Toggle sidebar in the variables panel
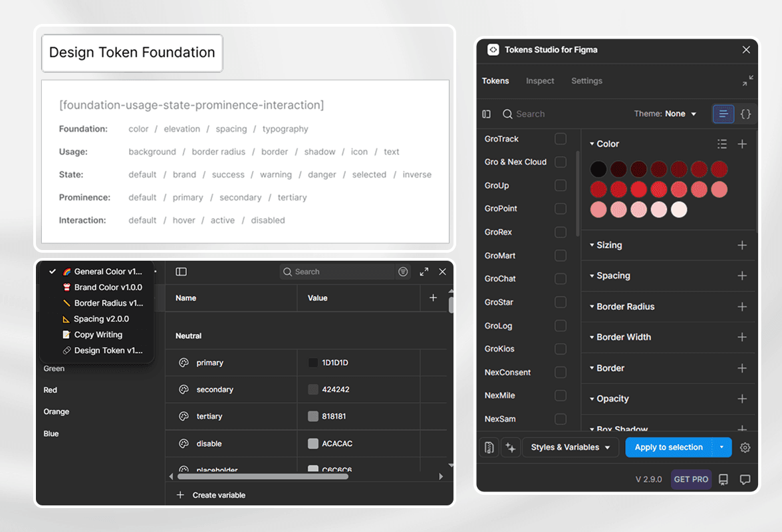The width and height of the screenshot is (782, 532). 181,272
